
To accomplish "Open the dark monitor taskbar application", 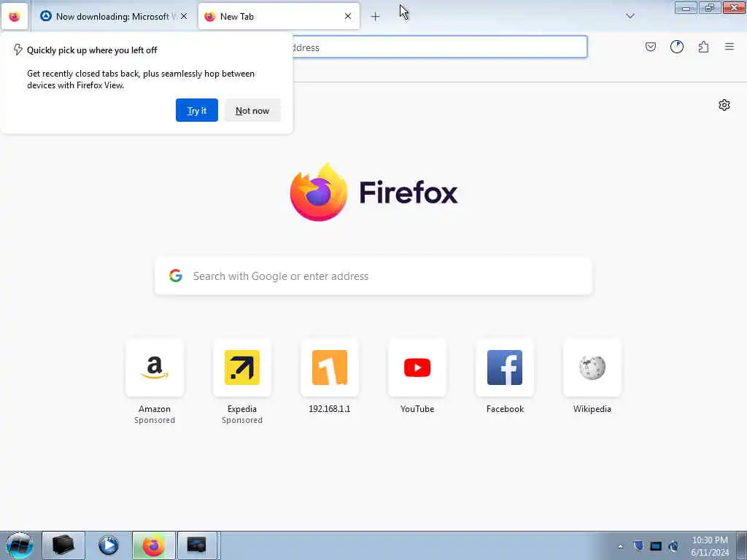I will tap(197, 545).
